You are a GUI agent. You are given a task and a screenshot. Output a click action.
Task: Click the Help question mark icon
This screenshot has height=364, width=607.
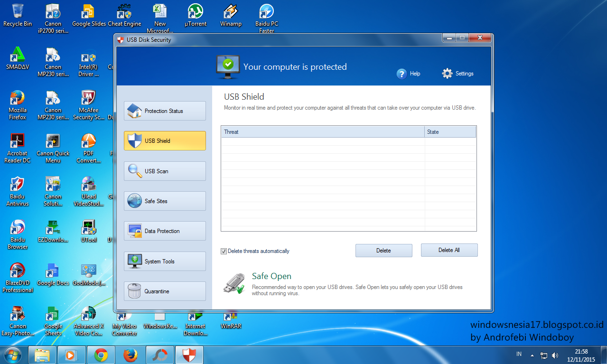(x=402, y=74)
